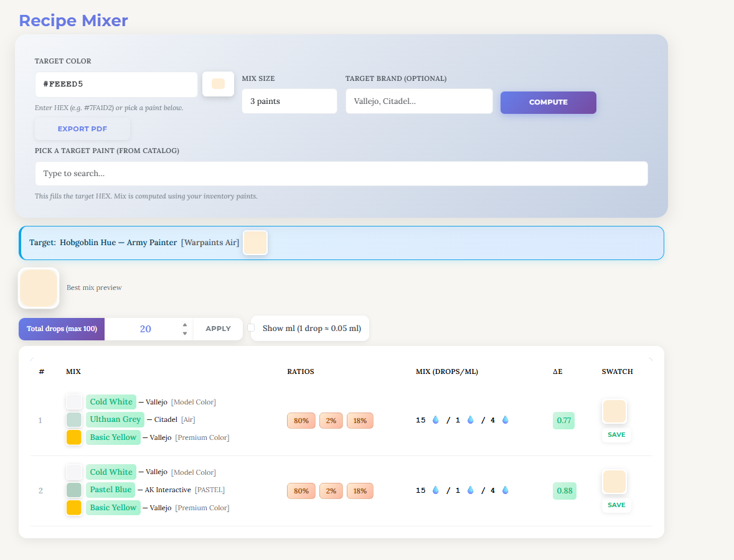Viewport: 734px width, 560px height.
Task: Click the target swatch in the Hobgoblin Hue banner
Action: [x=255, y=243]
